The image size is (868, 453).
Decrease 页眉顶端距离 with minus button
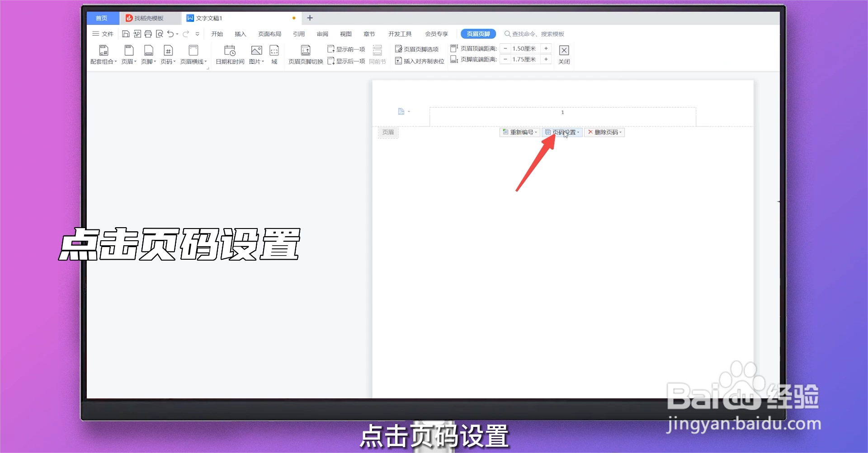505,48
